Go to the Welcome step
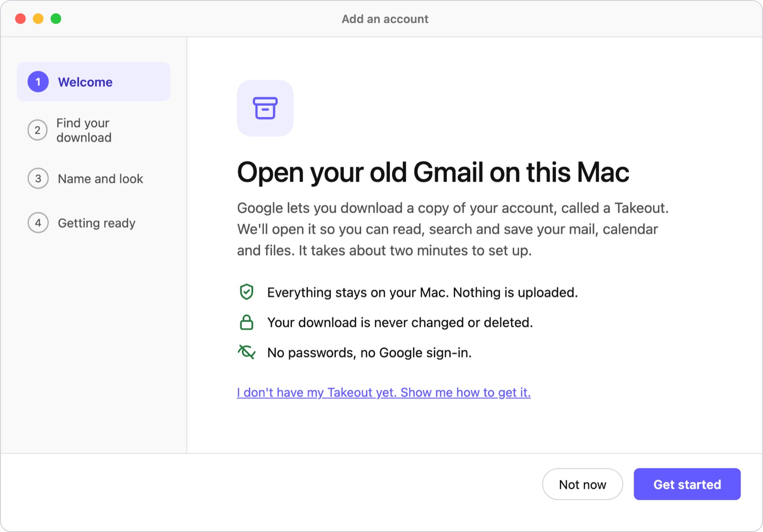This screenshot has height=532, width=763. [93, 82]
